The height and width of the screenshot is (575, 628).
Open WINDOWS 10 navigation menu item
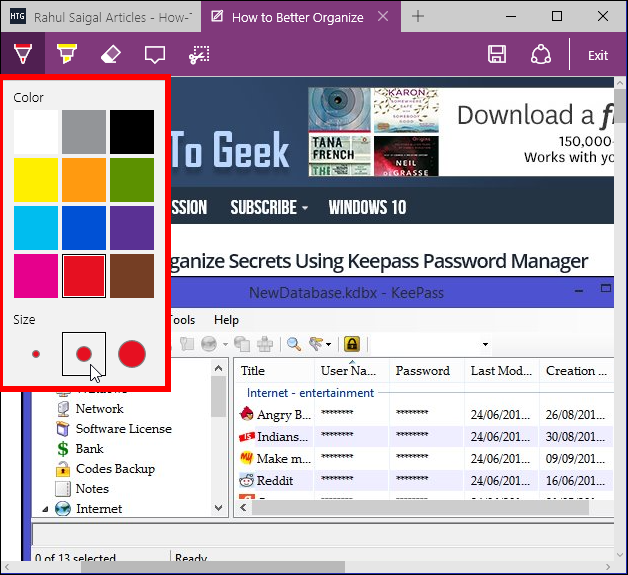[x=367, y=208]
